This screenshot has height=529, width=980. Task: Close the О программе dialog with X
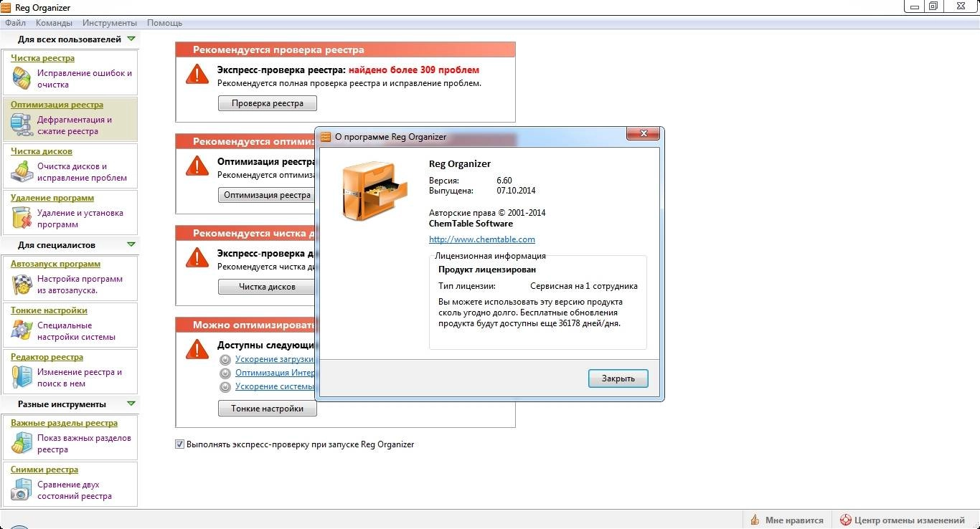pos(643,133)
